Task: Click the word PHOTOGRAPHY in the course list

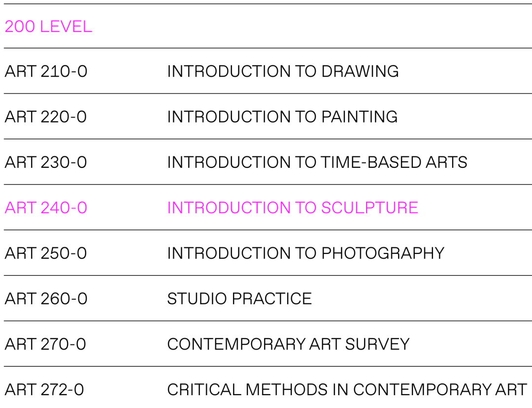Action: click(x=383, y=253)
